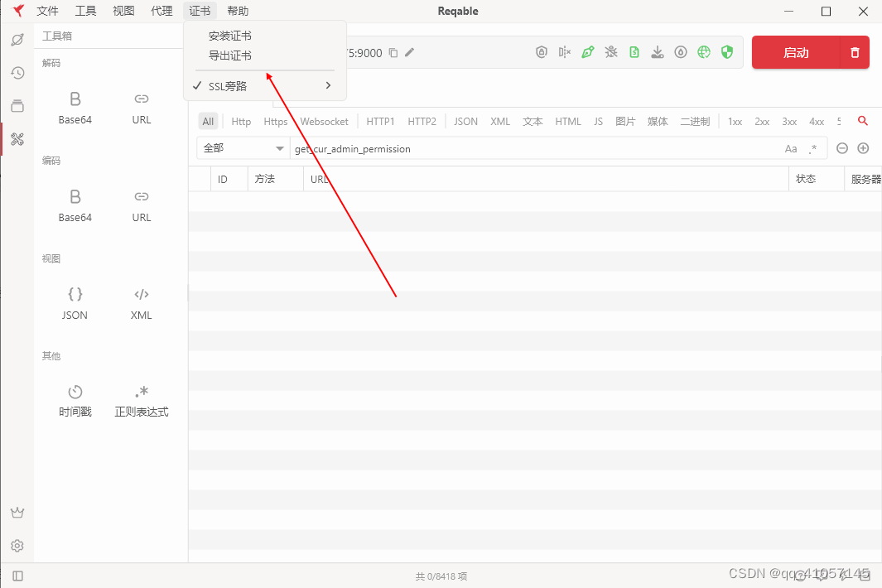Filter by HTTP2 protocol

(422, 121)
